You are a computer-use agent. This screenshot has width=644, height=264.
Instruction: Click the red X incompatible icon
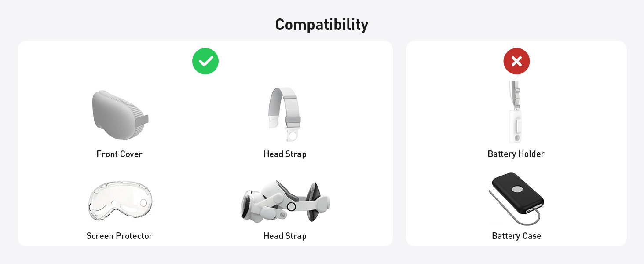click(x=516, y=61)
